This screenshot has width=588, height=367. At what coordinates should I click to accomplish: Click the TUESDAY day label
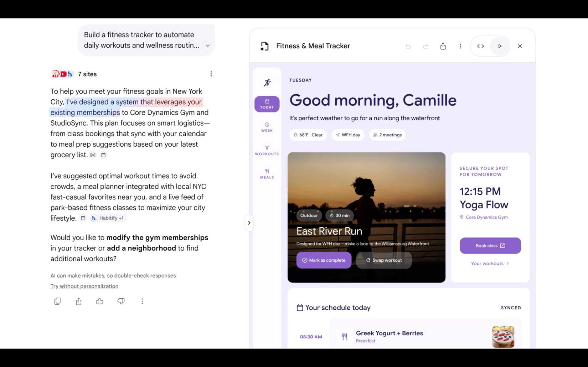coord(300,80)
